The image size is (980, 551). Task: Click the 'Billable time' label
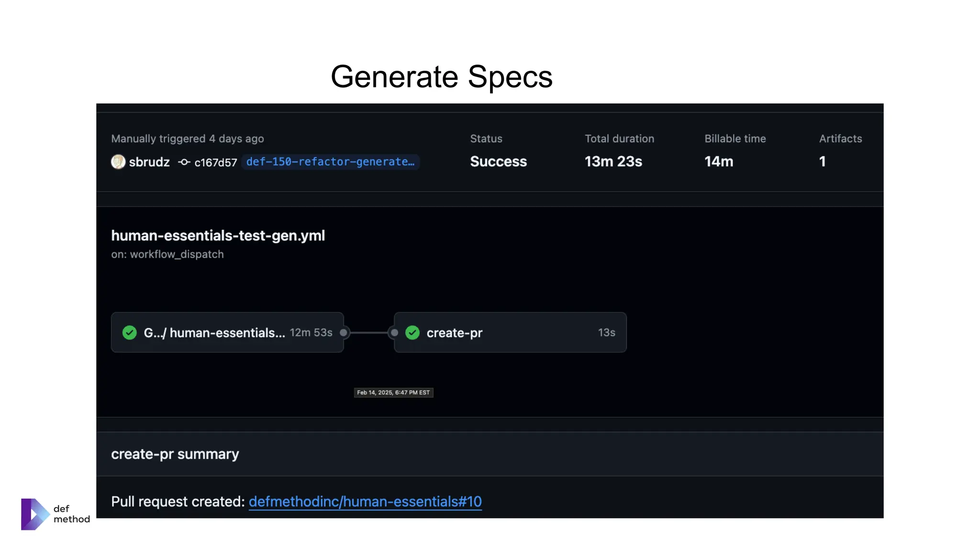pyautogui.click(x=735, y=139)
